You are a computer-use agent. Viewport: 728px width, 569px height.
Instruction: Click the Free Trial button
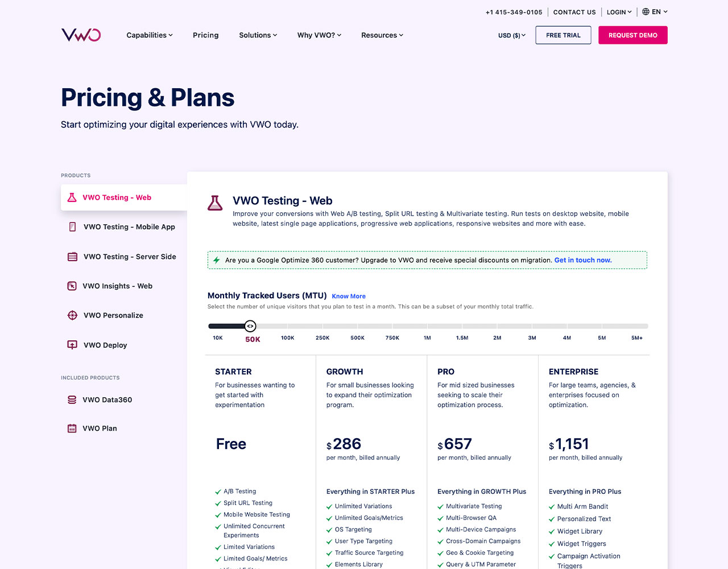point(563,35)
